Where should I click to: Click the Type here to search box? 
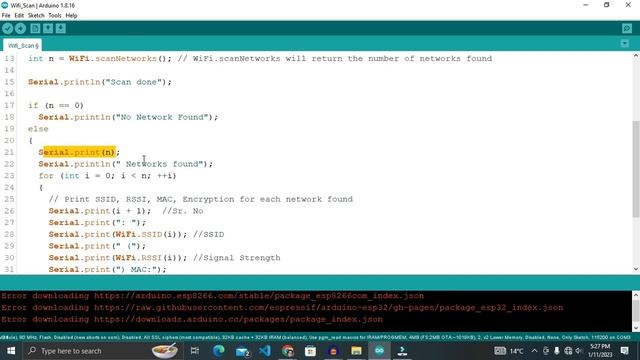click(x=102, y=351)
